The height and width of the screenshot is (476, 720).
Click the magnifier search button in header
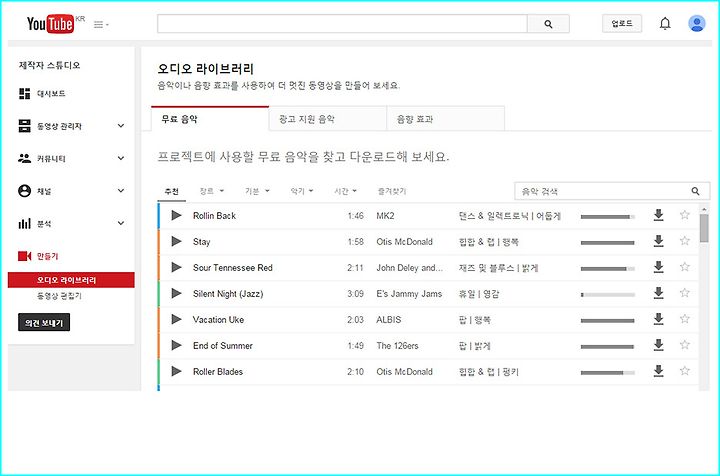click(x=548, y=24)
